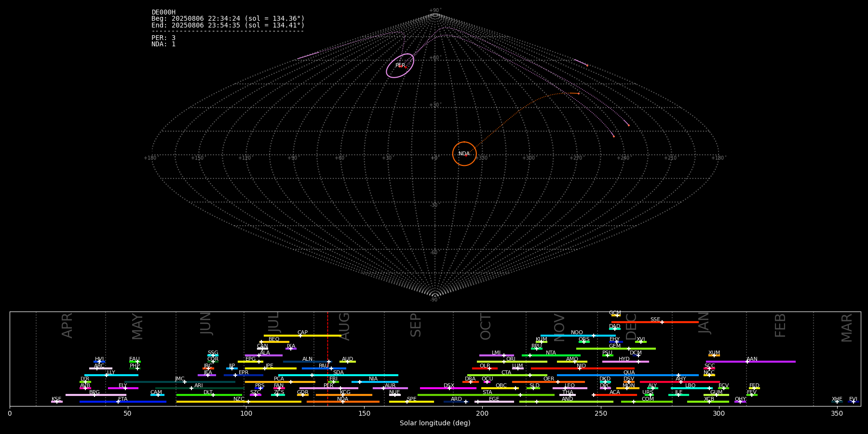Click the -90 south pole label
Screen dimensions: 868x434
coord(434,300)
